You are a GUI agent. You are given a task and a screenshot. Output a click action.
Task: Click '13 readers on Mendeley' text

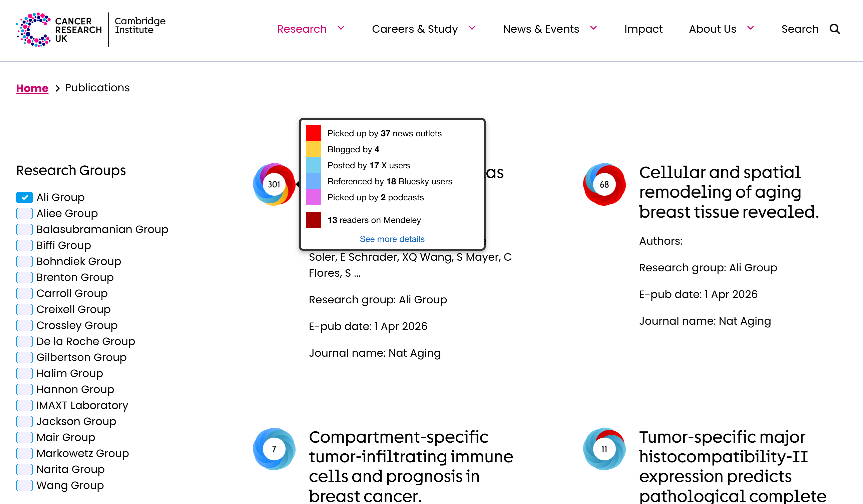coord(374,220)
